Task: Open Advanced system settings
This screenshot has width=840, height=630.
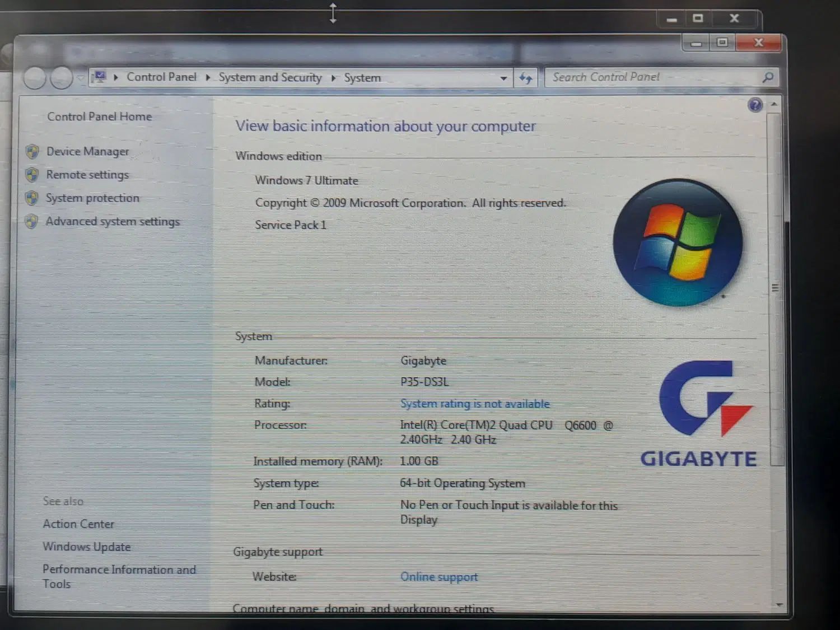Action: pyautogui.click(x=113, y=221)
